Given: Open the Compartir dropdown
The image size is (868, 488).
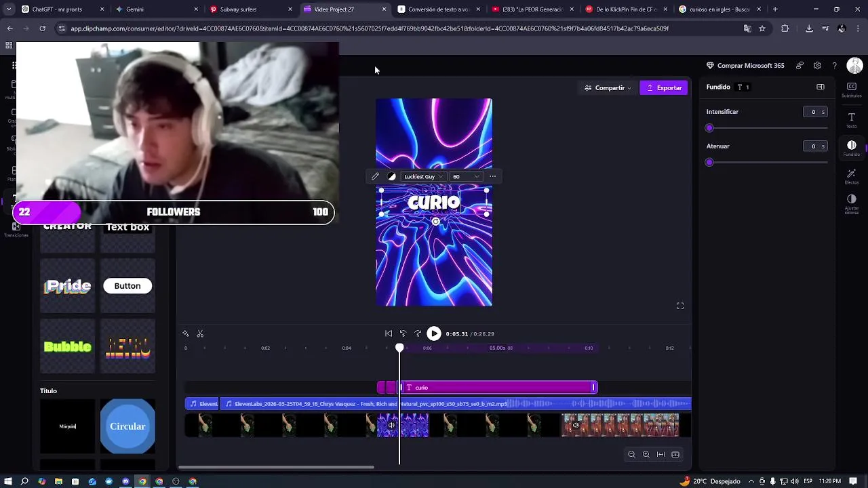Looking at the screenshot, I should 608,87.
